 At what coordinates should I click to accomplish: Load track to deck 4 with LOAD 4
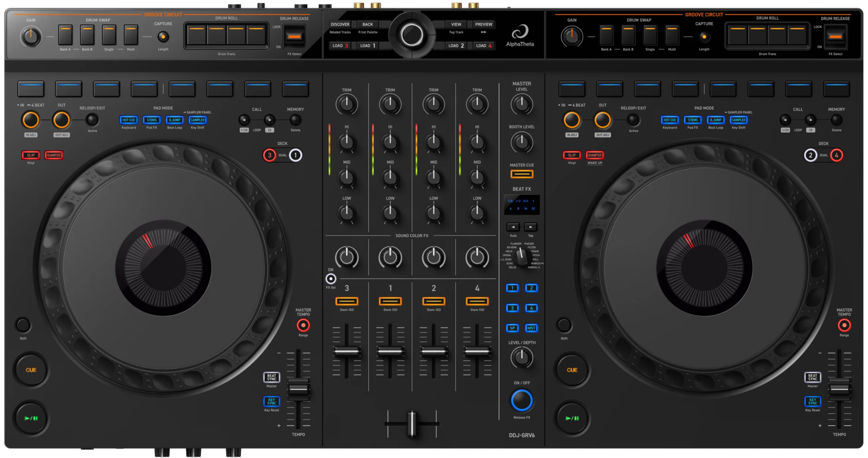(x=483, y=46)
